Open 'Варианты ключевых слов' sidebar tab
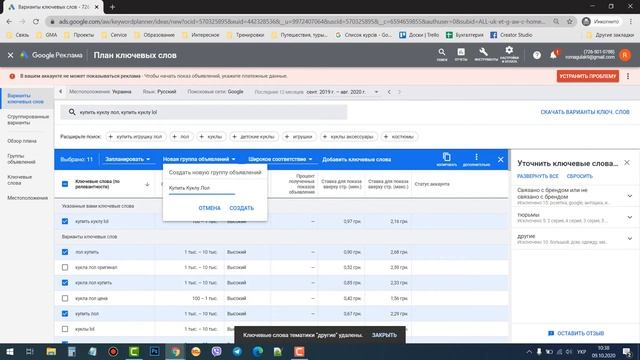 tap(27, 98)
